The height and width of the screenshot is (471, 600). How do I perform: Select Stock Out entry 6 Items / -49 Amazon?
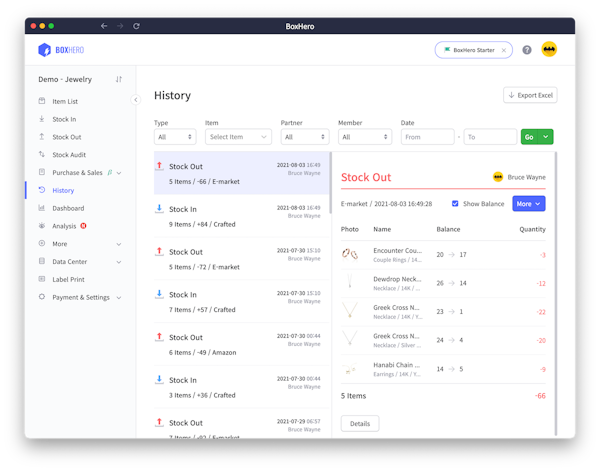[242, 344]
